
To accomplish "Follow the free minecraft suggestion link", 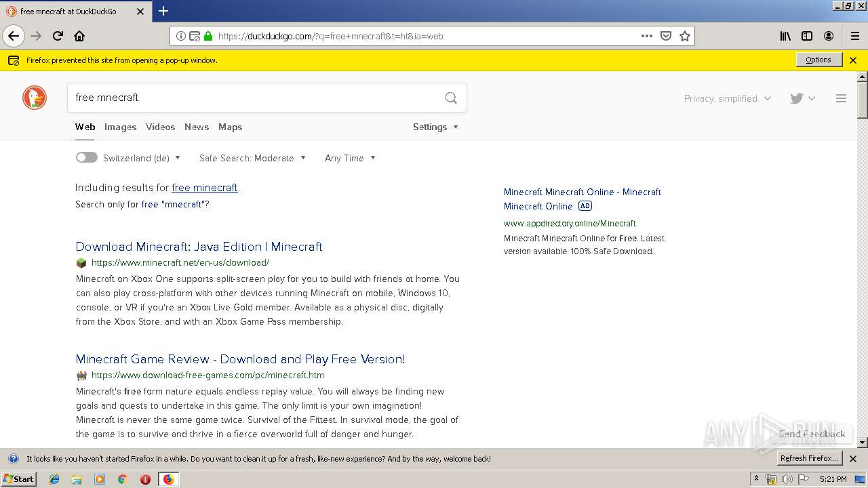I will pyautogui.click(x=204, y=188).
